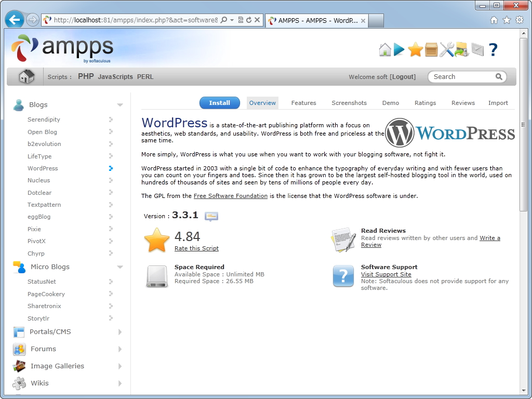Click the Space Required hard drive icon

coord(157,276)
